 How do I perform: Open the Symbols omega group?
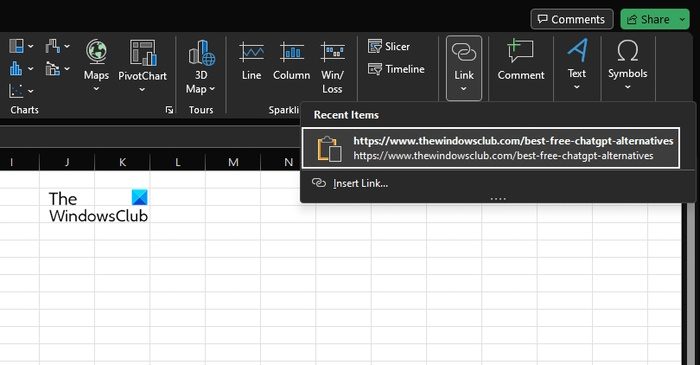click(627, 65)
